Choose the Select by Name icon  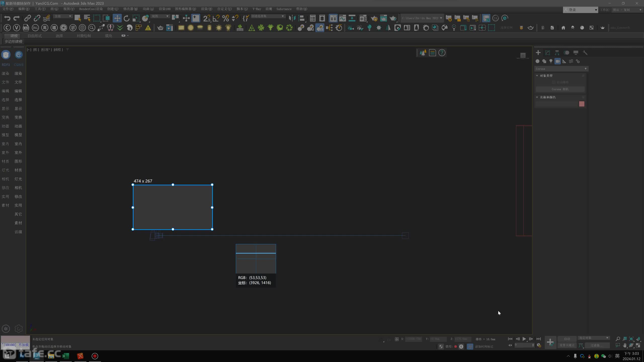pyautogui.click(x=87, y=18)
